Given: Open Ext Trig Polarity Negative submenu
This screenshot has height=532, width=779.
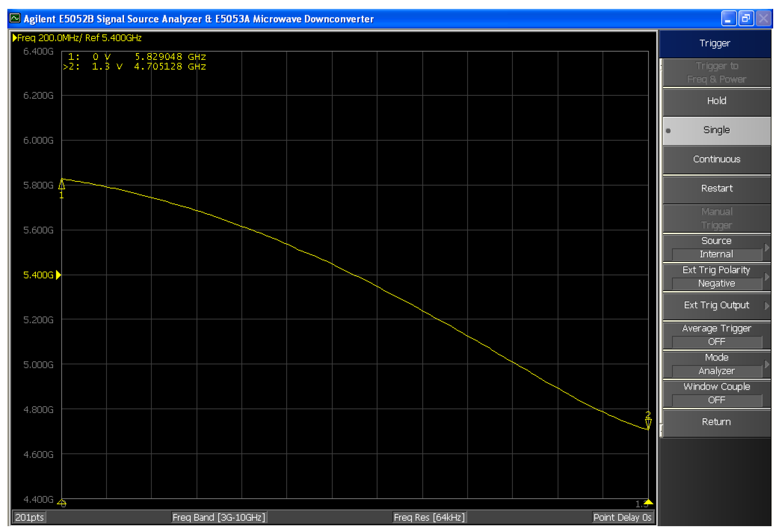Looking at the screenshot, I should (x=716, y=277).
